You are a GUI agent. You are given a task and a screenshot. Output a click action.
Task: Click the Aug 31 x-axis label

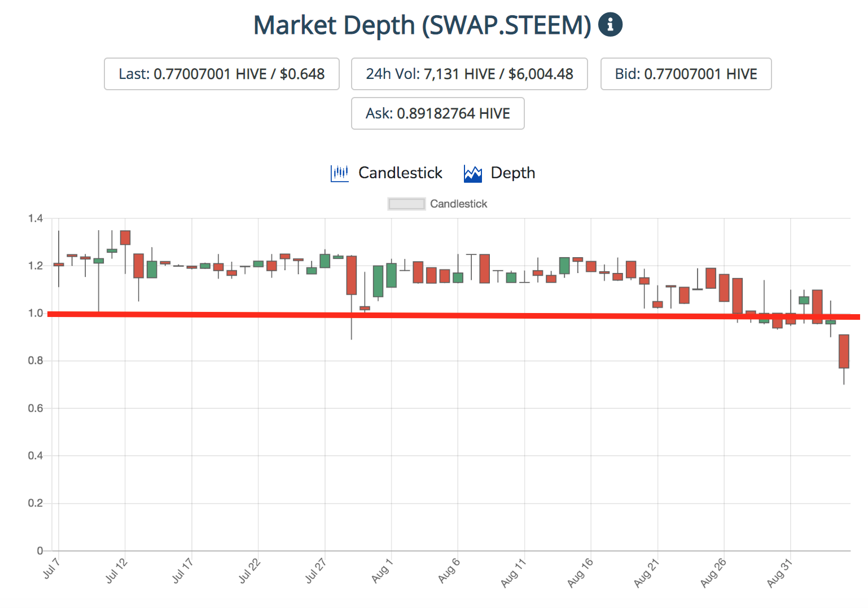coord(780,572)
